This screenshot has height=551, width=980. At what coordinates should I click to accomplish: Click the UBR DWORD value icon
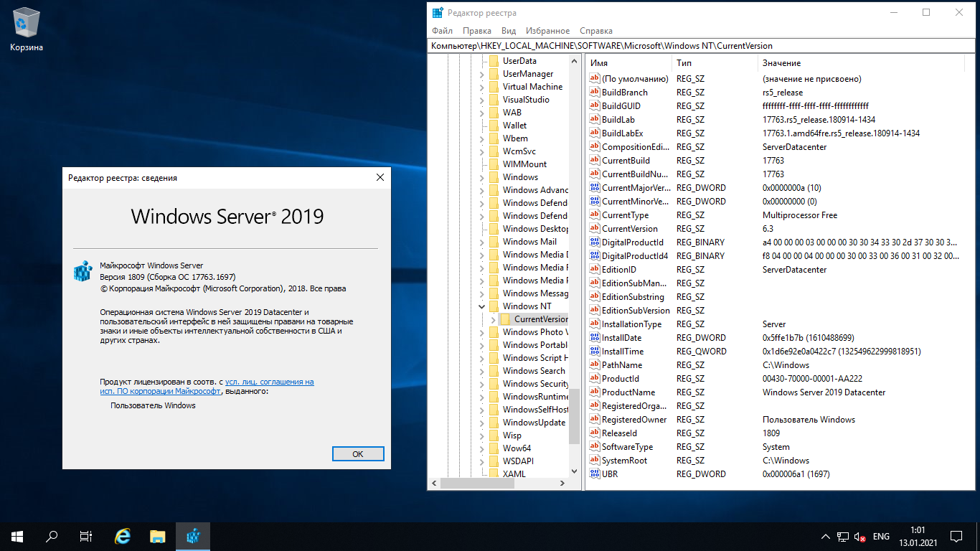tap(594, 474)
